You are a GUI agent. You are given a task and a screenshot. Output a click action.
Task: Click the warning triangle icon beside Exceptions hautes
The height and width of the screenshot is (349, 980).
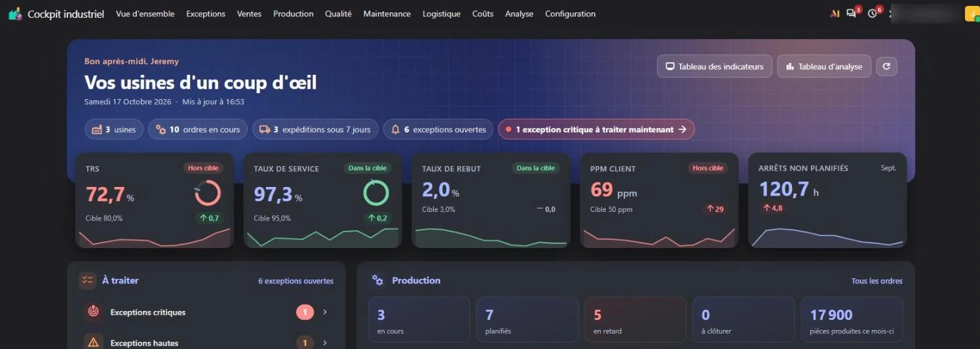[x=93, y=342]
